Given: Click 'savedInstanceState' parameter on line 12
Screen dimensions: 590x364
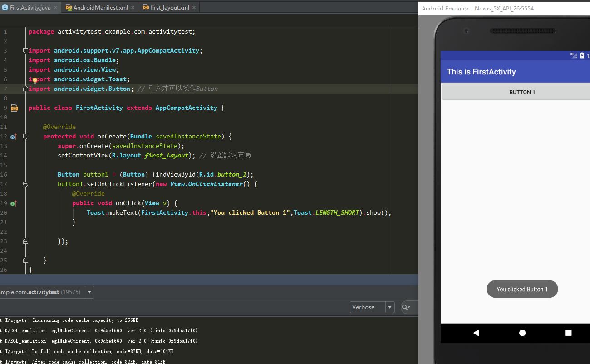Looking at the screenshot, I should [x=188, y=137].
